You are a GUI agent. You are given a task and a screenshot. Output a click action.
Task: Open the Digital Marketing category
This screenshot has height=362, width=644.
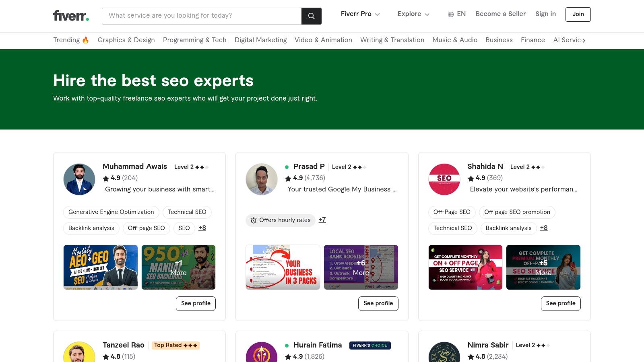pyautogui.click(x=261, y=40)
